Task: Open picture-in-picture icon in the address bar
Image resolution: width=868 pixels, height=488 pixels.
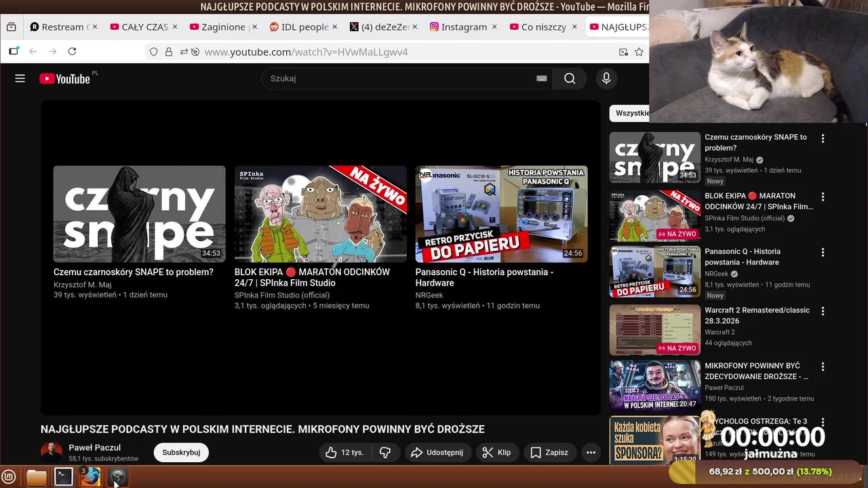Action: 623,52
